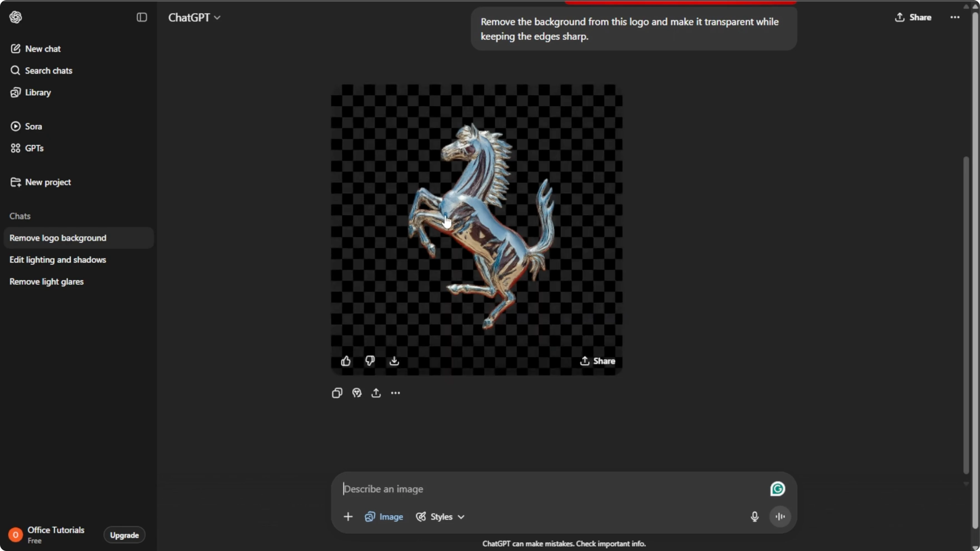Click the Upgrade button
Screen dimensions: 980x551
125,535
